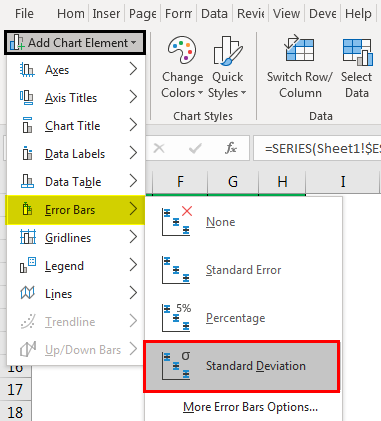381x421 pixels.
Task: Expand the Legend submenu arrow
Action: click(133, 265)
